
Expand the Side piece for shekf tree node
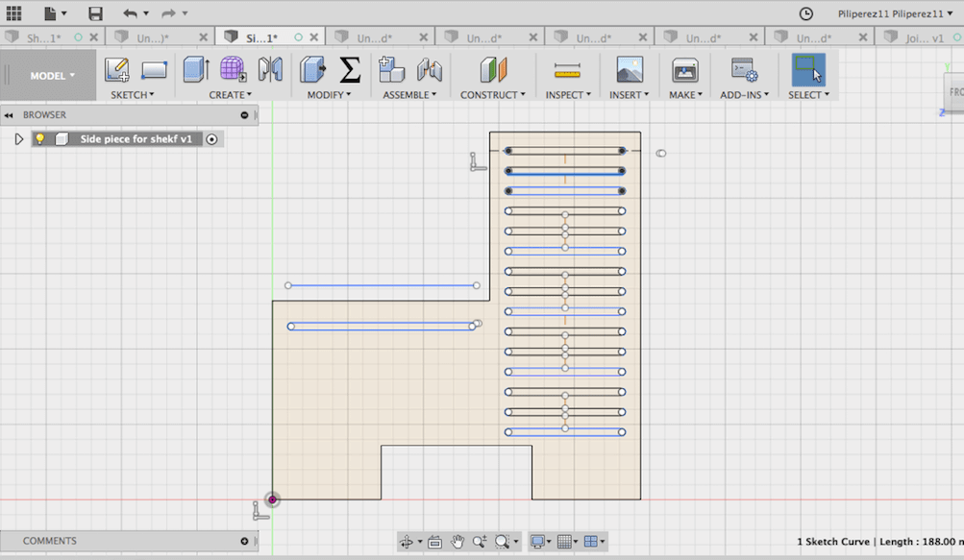pyautogui.click(x=18, y=139)
